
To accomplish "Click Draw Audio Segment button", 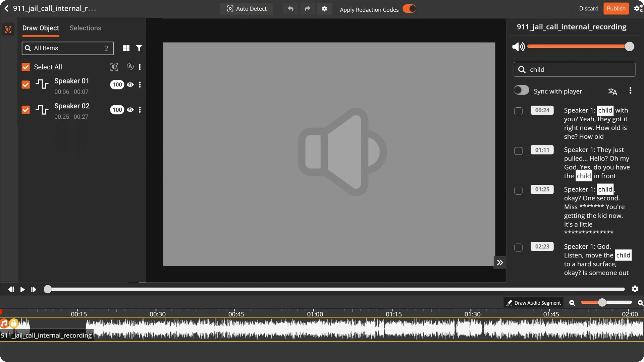I will pos(533,303).
